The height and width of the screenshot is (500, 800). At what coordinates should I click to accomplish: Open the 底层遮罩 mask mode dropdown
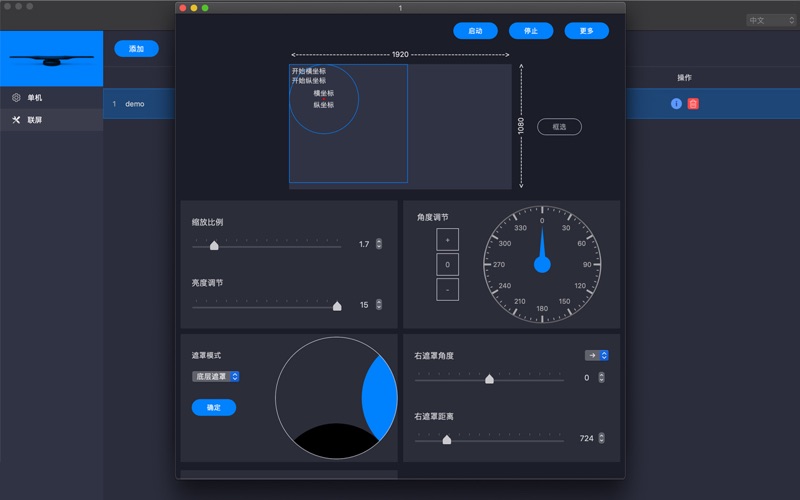[216, 377]
